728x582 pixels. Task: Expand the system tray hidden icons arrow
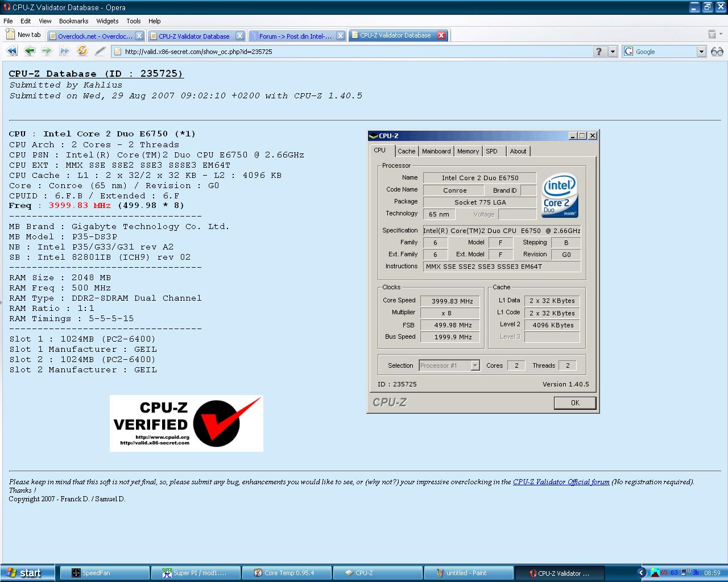642,573
